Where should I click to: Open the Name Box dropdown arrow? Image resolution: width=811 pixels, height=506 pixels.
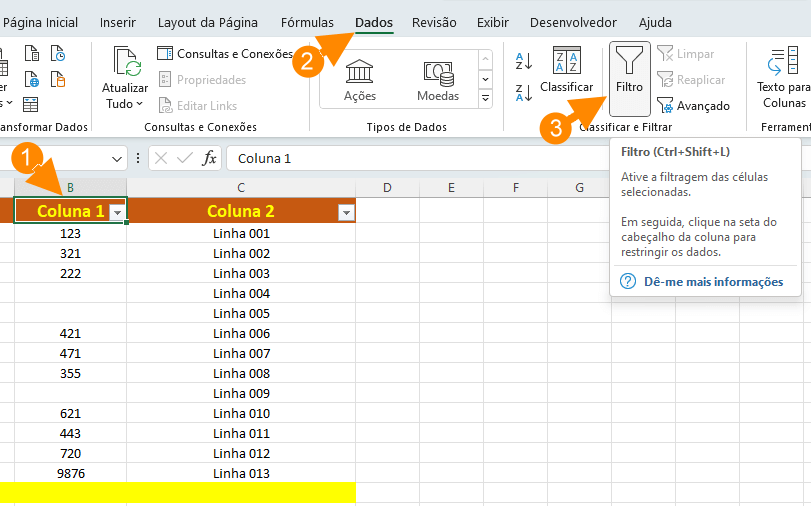click(117, 159)
